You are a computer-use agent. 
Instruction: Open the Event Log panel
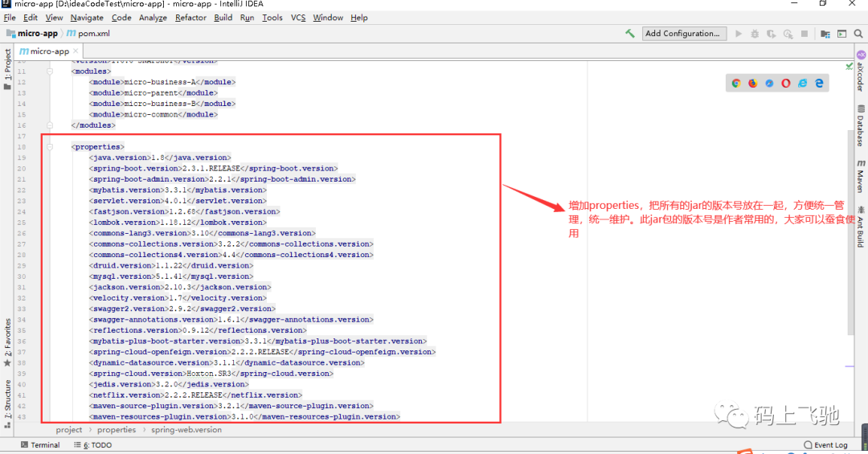pyautogui.click(x=825, y=444)
